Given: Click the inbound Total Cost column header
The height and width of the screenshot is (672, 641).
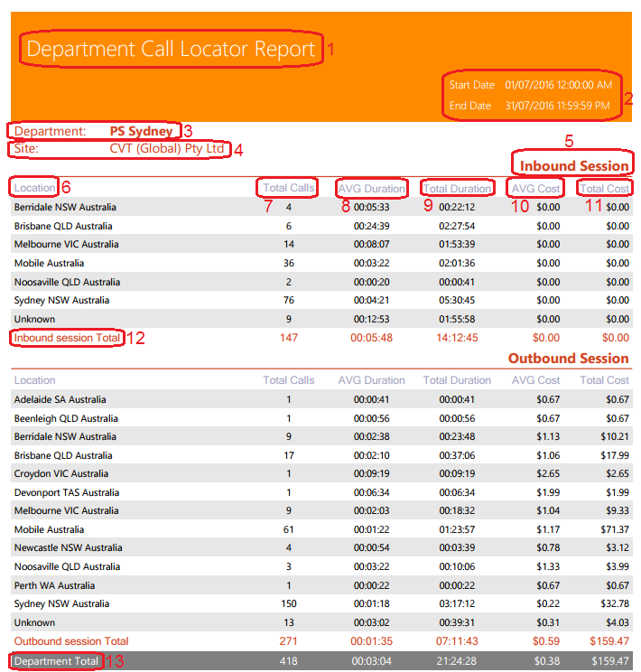Looking at the screenshot, I should point(604,188).
